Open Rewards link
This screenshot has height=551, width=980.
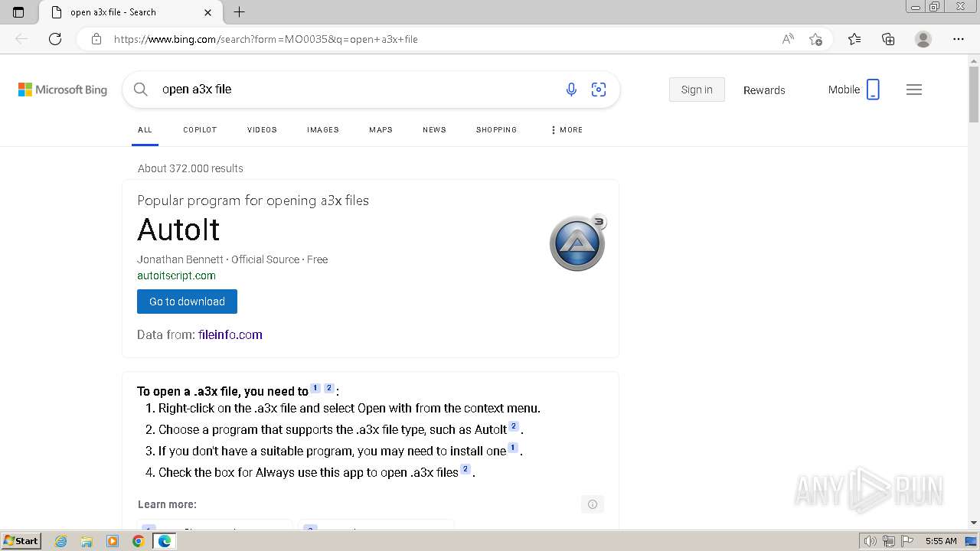[x=764, y=90]
